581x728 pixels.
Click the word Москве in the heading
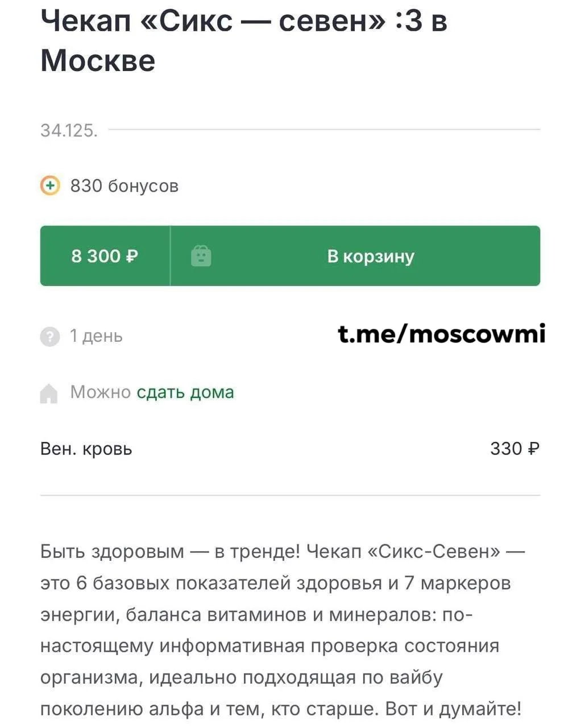click(98, 60)
